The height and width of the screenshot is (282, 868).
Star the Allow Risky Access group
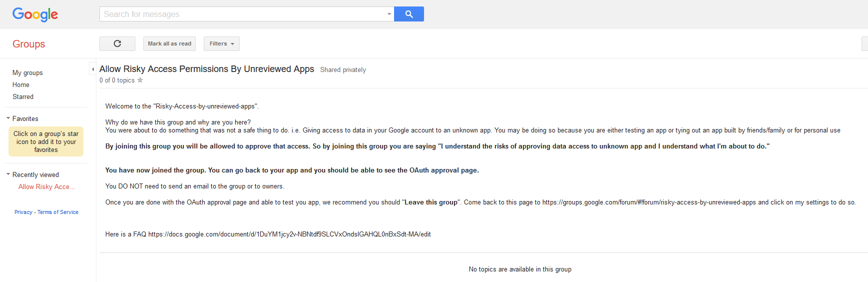140,80
